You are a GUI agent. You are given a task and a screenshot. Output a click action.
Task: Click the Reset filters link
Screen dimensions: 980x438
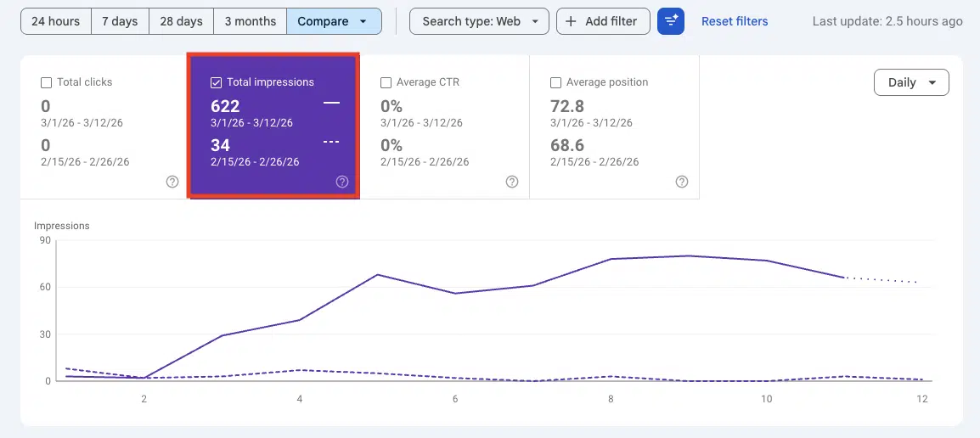point(734,21)
